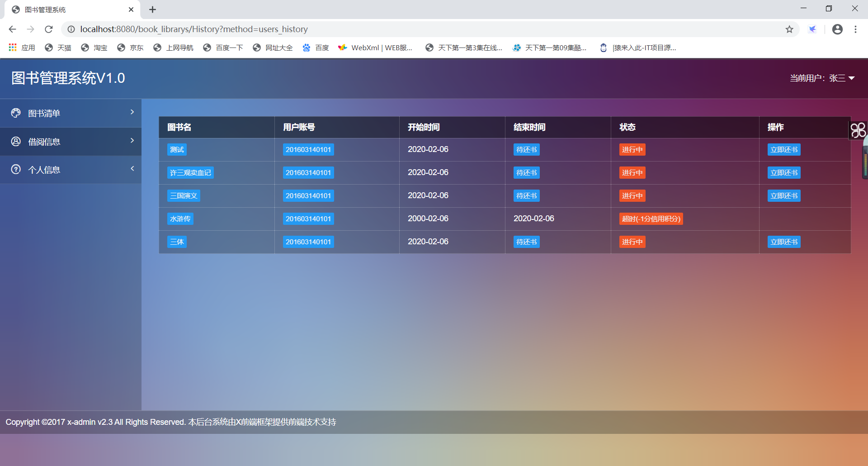Open the WebXml bookmark
This screenshot has width=868, height=466.
[375, 48]
